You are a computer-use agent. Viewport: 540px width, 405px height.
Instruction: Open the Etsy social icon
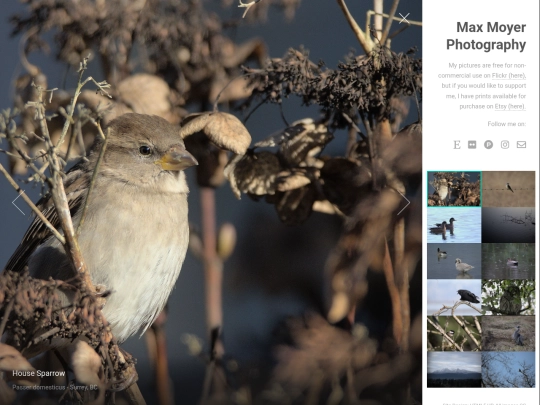pos(457,145)
